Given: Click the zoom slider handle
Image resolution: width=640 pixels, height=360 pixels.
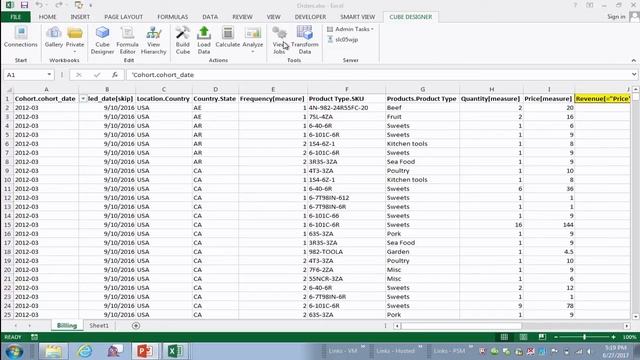Looking at the screenshot, I should click(584, 337).
